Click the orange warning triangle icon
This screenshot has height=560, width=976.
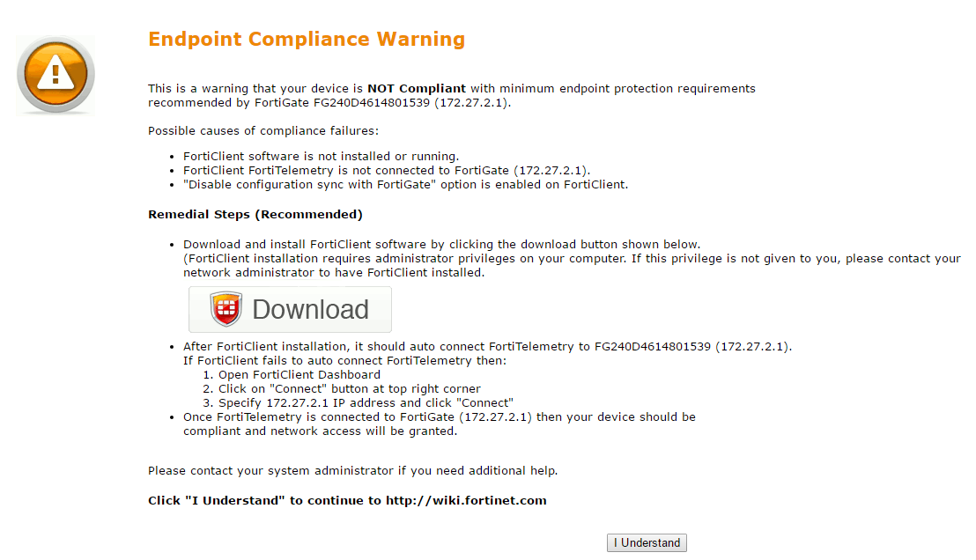pos(55,74)
